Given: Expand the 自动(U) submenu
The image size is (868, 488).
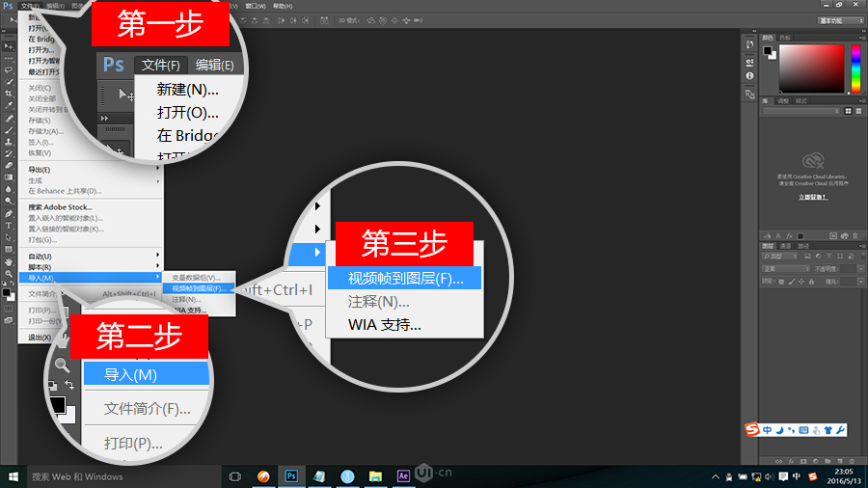Looking at the screenshot, I should [91, 257].
